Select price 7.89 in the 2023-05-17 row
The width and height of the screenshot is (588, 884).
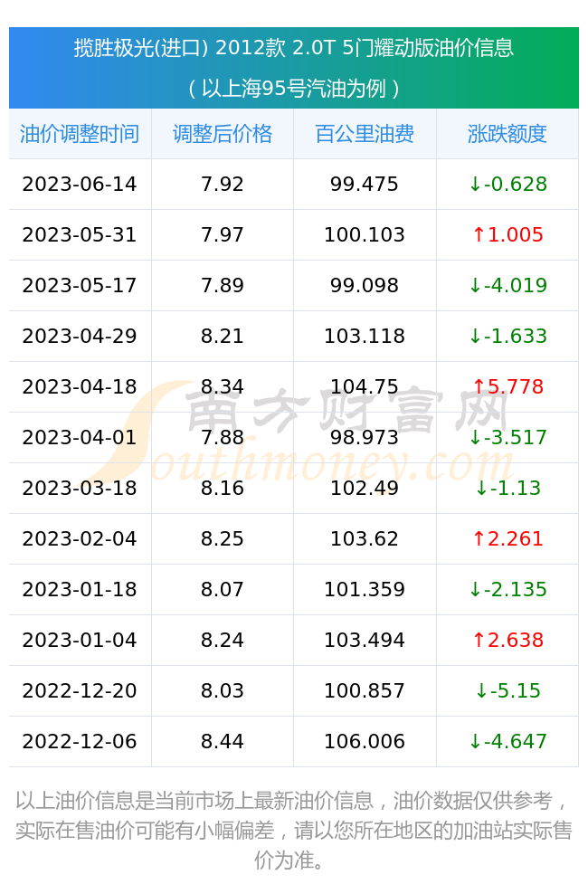[223, 286]
